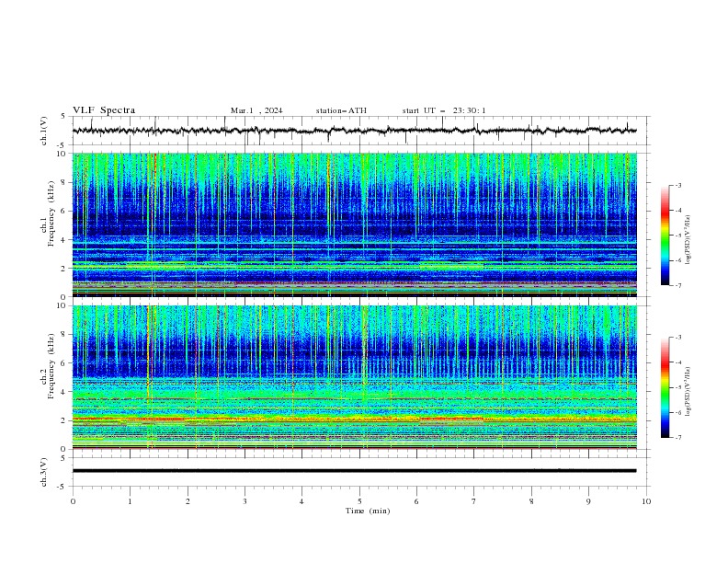Click time axis tick label '3'
The image size is (728, 563).
245,501
